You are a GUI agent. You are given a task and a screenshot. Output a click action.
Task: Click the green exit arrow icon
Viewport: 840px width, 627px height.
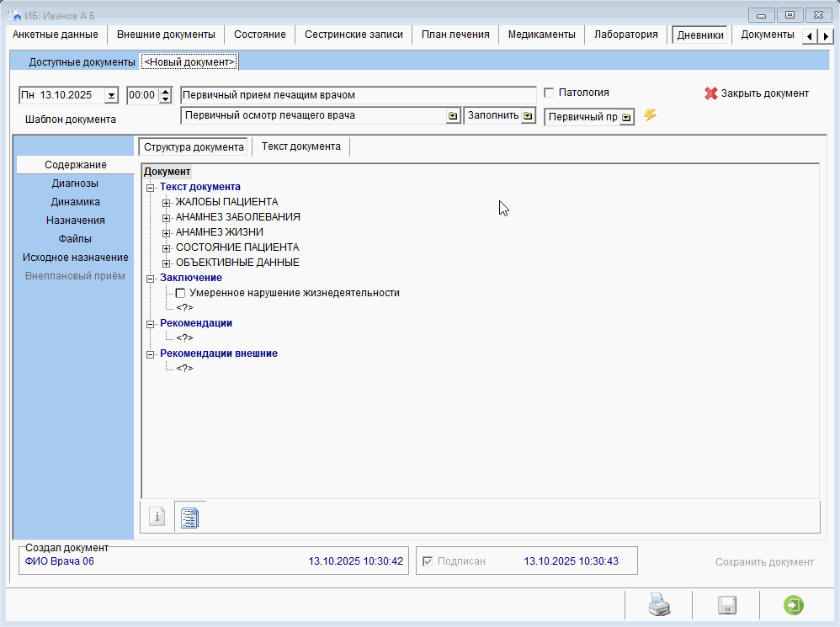click(793, 605)
